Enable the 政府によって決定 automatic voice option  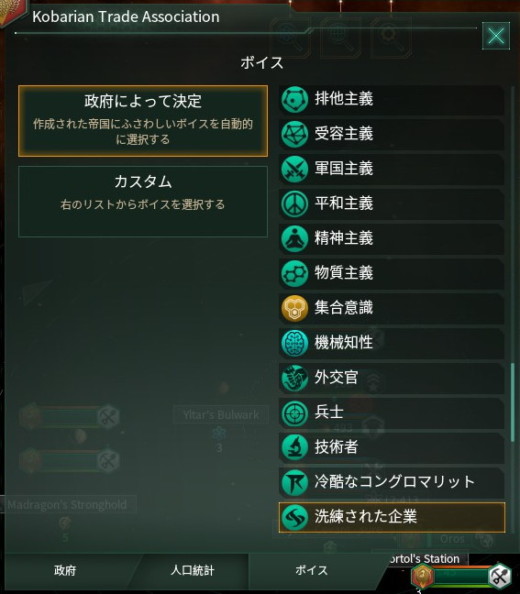coord(143,121)
